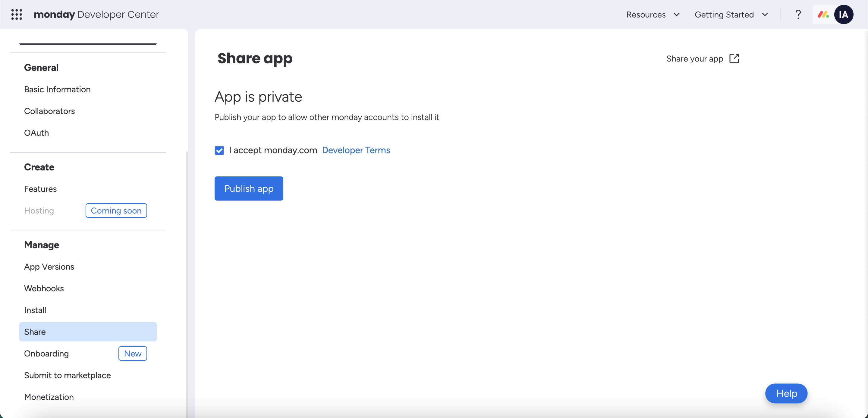The width and height of the screenshot is (868, 418).
Task: Click the question mark help icon
Action: click(x=797, y=14)
